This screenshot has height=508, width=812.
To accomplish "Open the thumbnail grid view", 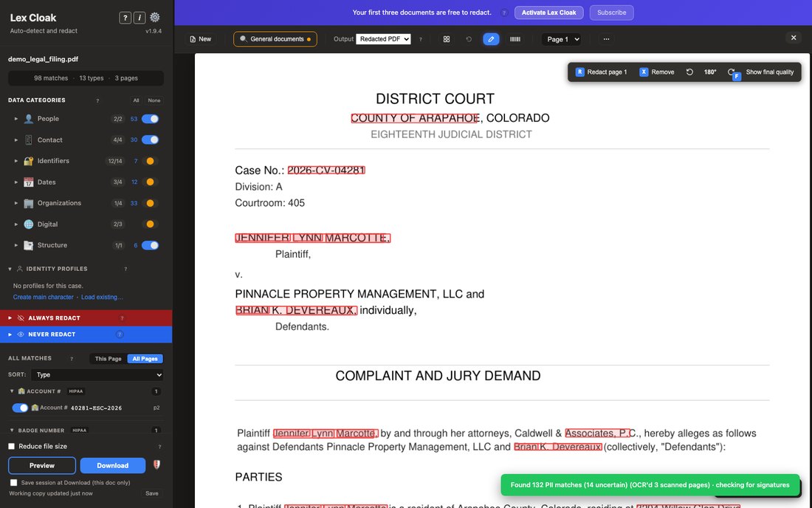I will coord(447,39).
